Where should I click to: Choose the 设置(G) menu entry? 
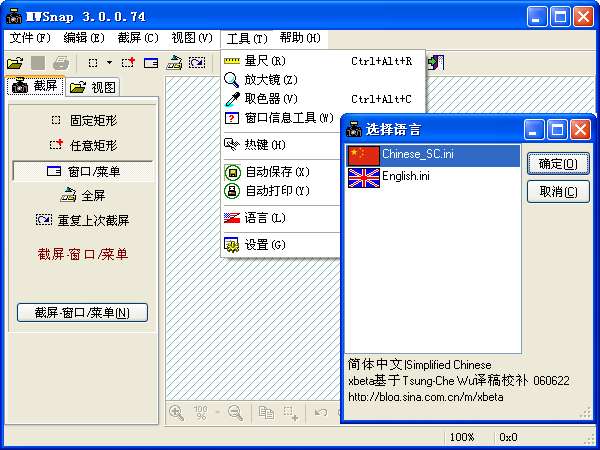click(x=281, y=245)
